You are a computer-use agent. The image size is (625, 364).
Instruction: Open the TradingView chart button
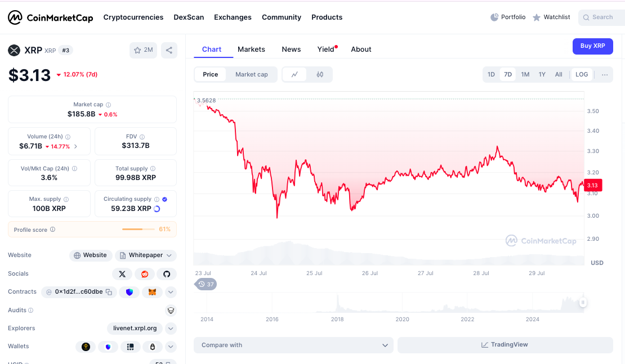tap(505, 345)
